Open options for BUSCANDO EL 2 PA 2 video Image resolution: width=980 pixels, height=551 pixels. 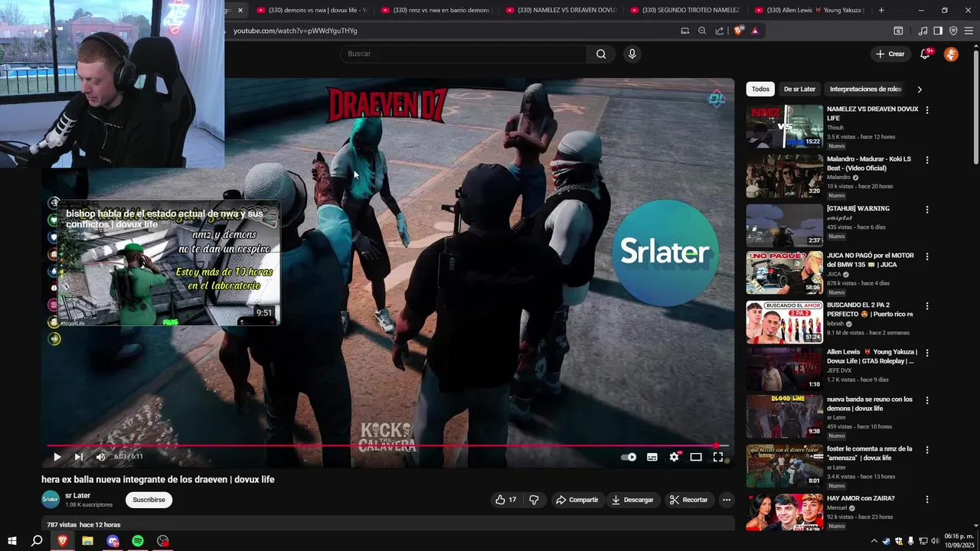coord(927,306)
